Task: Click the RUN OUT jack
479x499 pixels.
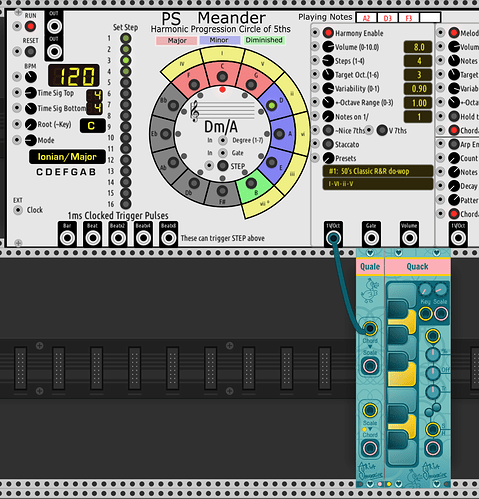Action: pyautogui.click(x=54, y=26)
